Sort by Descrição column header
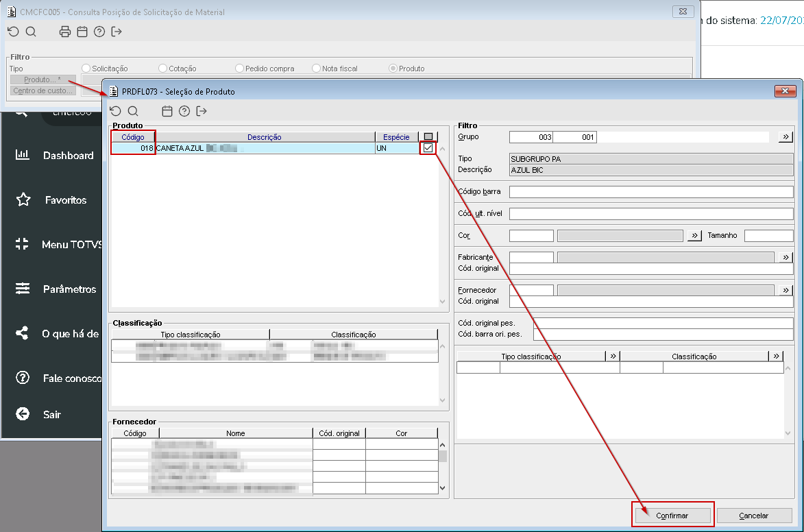 click(x=265, y=137)
